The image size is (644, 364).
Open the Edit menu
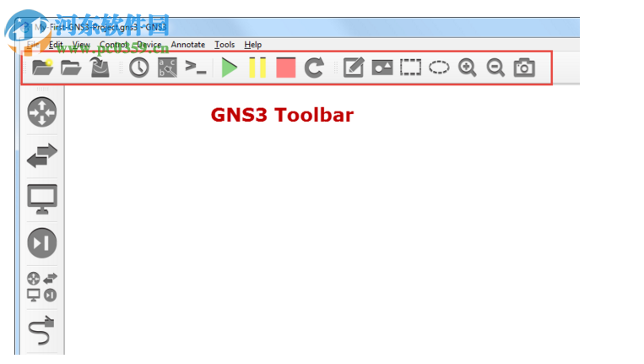[x=56, y=45]
